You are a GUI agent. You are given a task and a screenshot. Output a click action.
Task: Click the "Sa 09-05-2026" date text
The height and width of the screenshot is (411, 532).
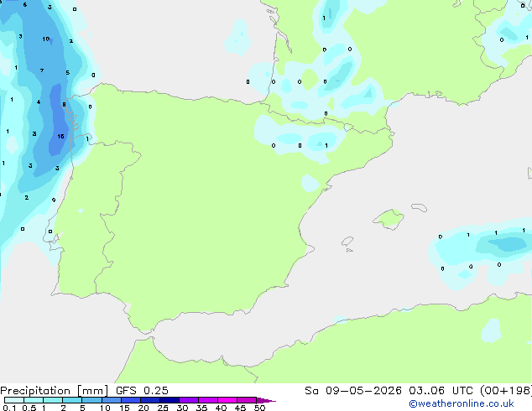coord(353,391)
